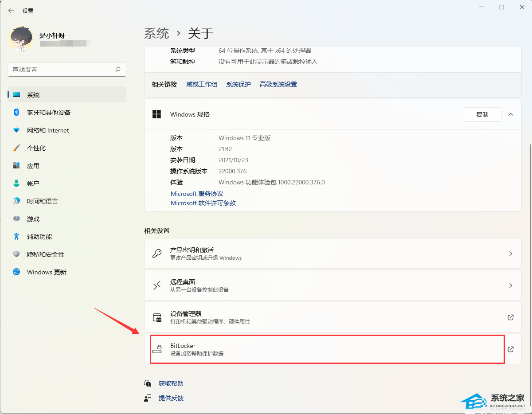This screenshot has width=532, height=414.
Task: Click the 复制 button
Action: click(x=482, y=114)
